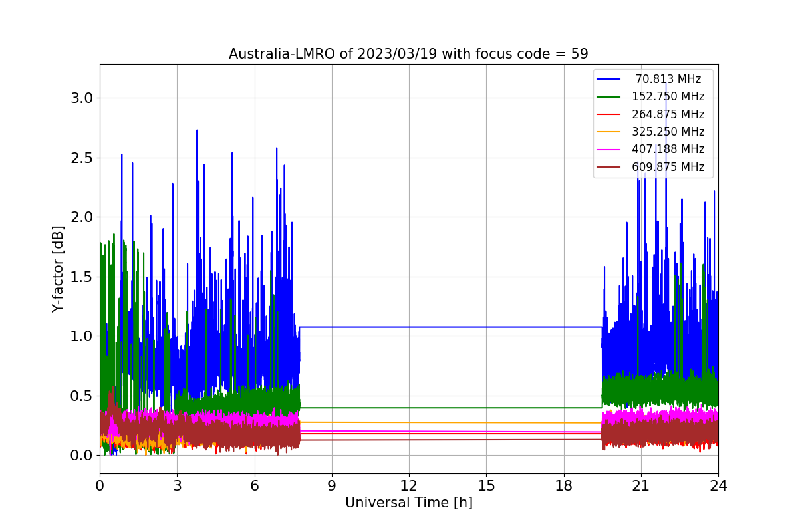The image size is (798, 532).
Task: Click the flat green line across the data gap
Action: click(x=451, y=408)
